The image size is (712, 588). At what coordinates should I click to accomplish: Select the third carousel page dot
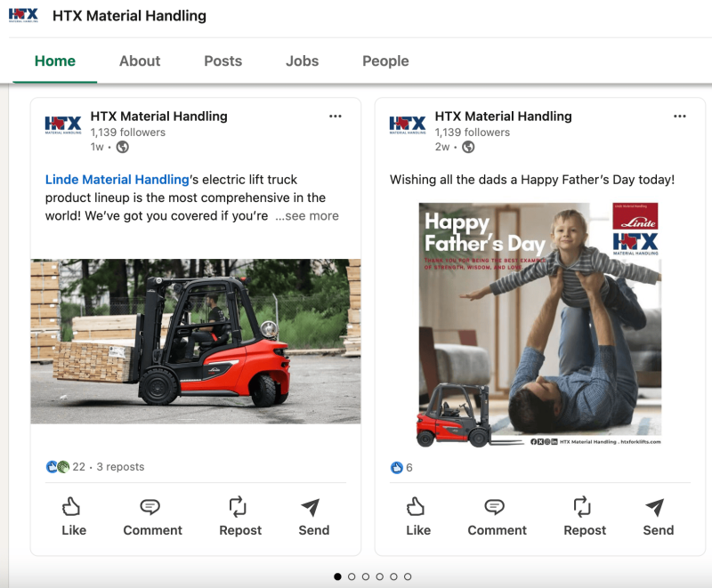point(366,576)
